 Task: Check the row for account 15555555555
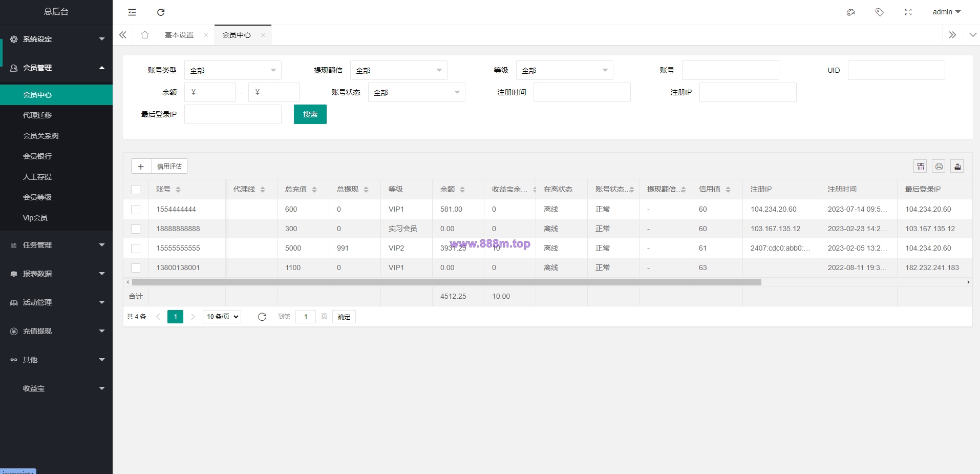pos(136,249)
